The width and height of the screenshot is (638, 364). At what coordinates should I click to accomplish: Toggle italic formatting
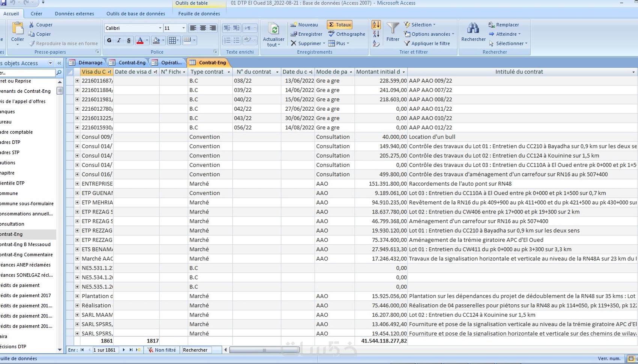point(119,40)
